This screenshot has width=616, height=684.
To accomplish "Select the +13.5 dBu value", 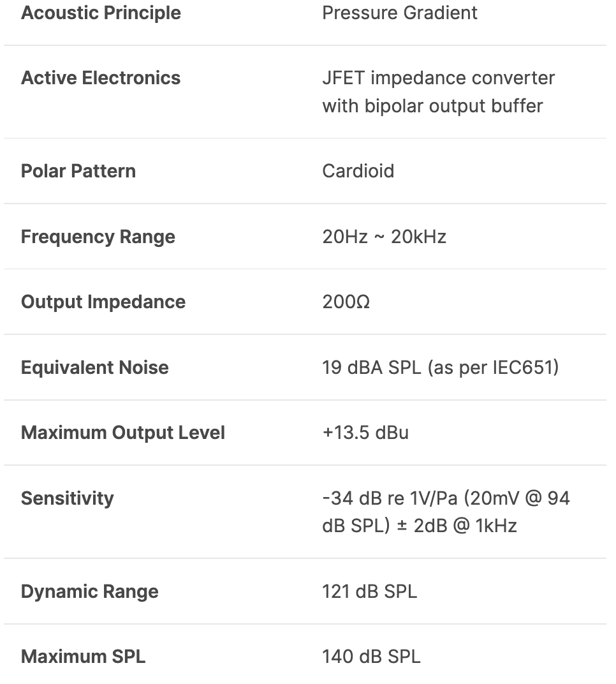I will click(365, 433).
